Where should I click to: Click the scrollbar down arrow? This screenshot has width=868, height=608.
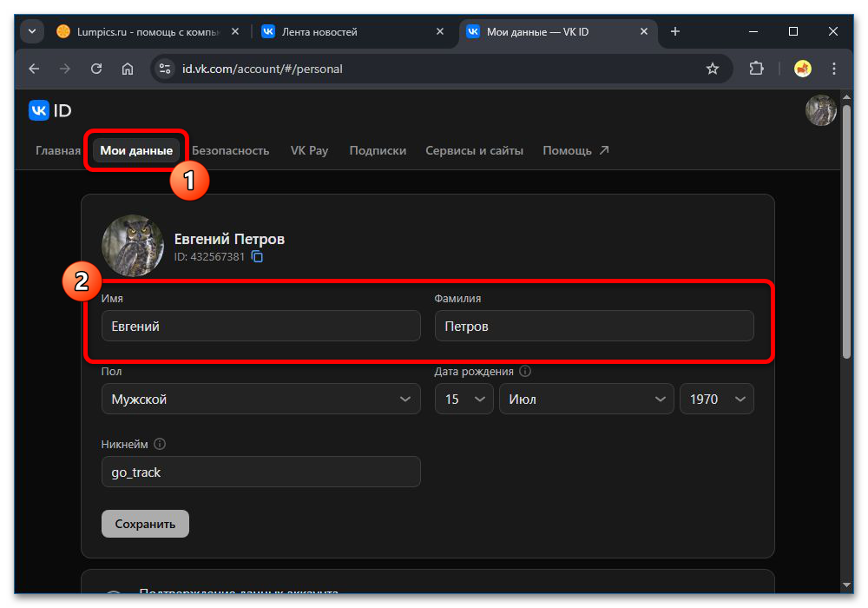(846, 585)
